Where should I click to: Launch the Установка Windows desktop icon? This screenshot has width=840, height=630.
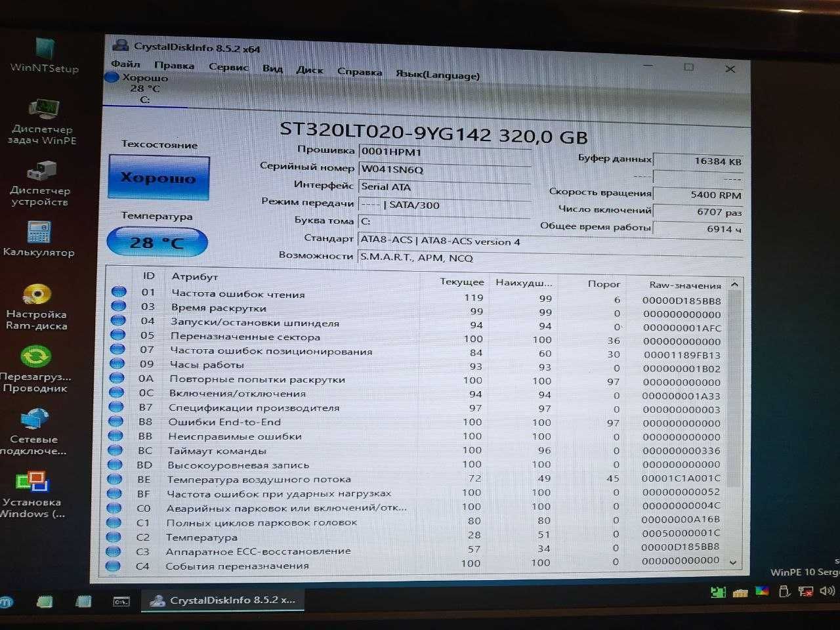click(x=32, y=495)
